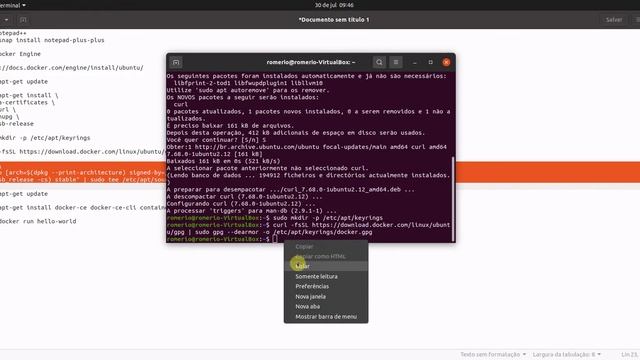Image resolution: width=640 pixels, height=360 pixels.
Task: Click the 'snap install notepad-plus-plus' line
Action: (x=52, y=40)
